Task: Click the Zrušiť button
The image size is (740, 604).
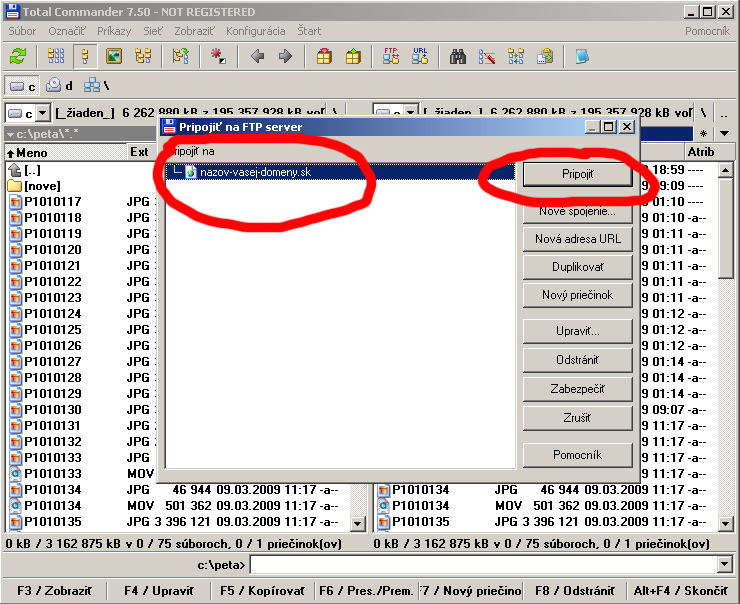Action: click(x=578, y=418)
